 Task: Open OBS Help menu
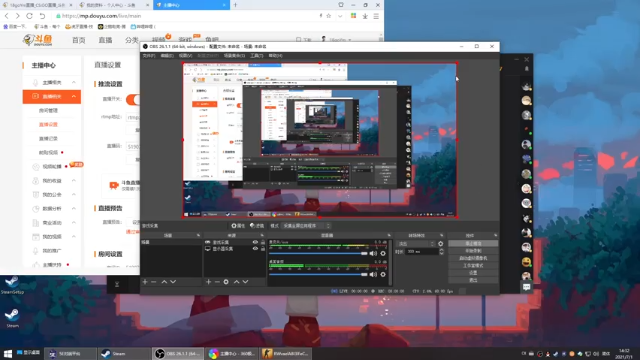pos(276,56)
